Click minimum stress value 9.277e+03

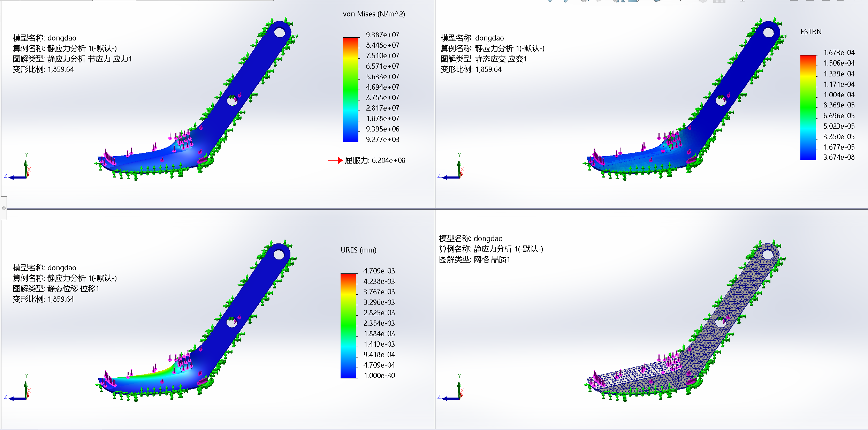point(382,139)
